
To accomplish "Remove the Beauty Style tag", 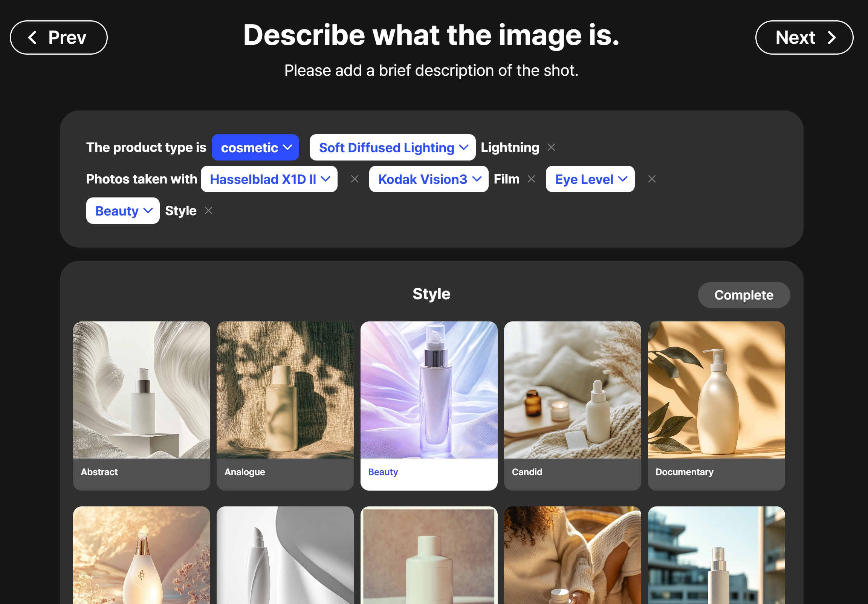I will point(208,211).
